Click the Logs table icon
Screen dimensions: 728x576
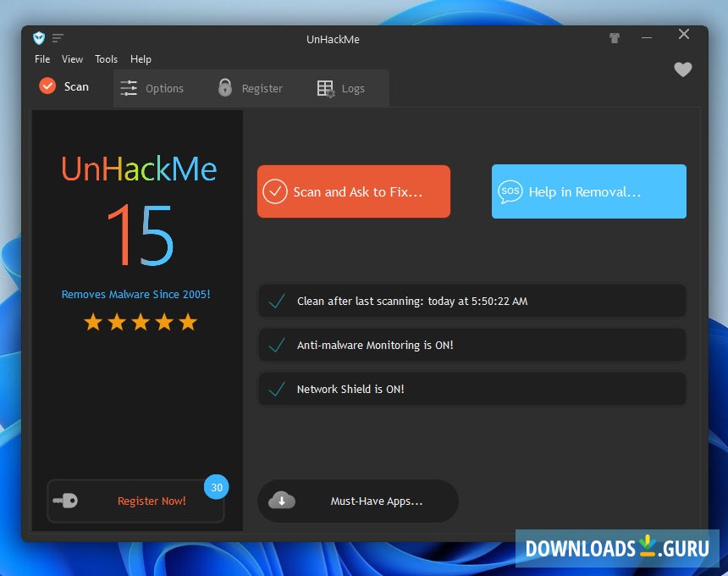point(325,88)
